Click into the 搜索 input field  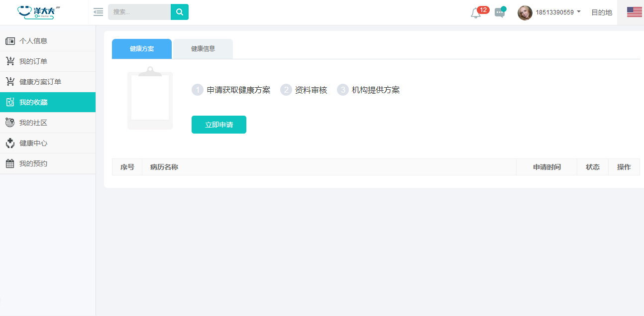coord(139,12)
